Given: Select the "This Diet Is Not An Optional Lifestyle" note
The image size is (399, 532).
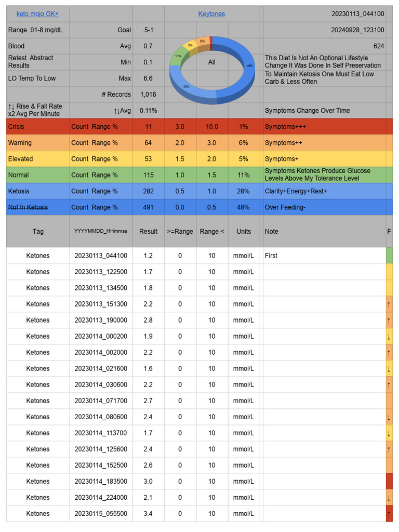Looking at the screenshot, I should pyautogui.click(x=325, y=62).
